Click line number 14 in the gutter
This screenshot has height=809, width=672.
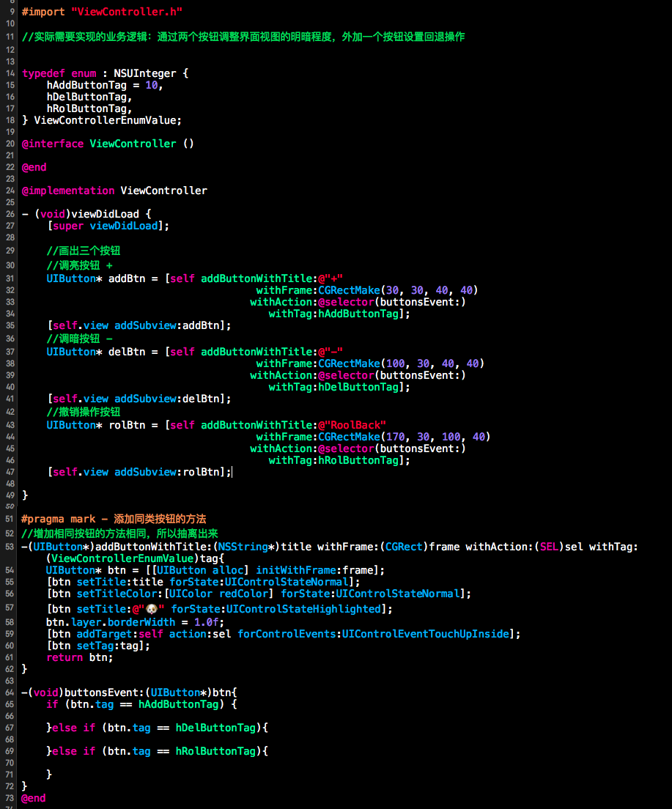[x=10, y=73]
